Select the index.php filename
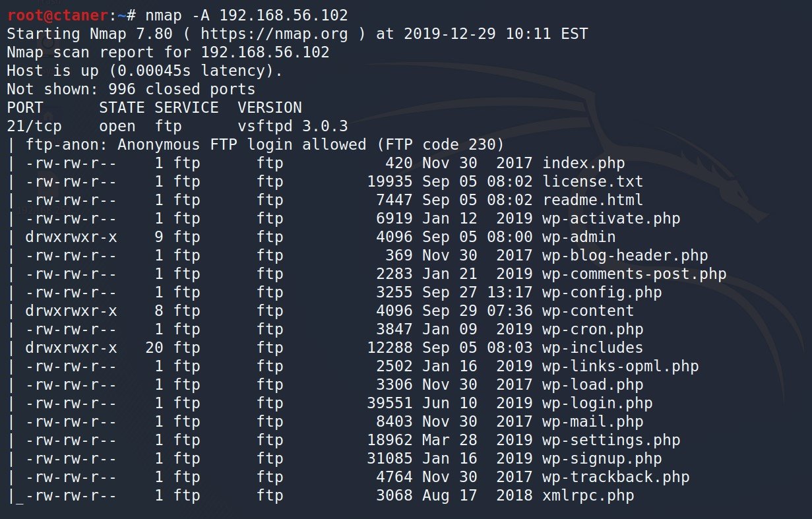 pyautogui.click(x=584, y=163)
